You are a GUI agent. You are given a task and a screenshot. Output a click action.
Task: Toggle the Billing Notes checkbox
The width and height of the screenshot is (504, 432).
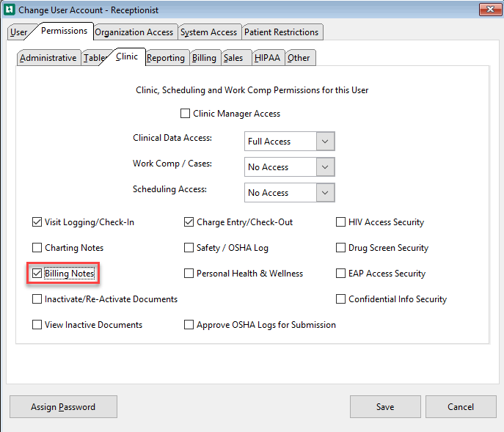coord(37,274)
